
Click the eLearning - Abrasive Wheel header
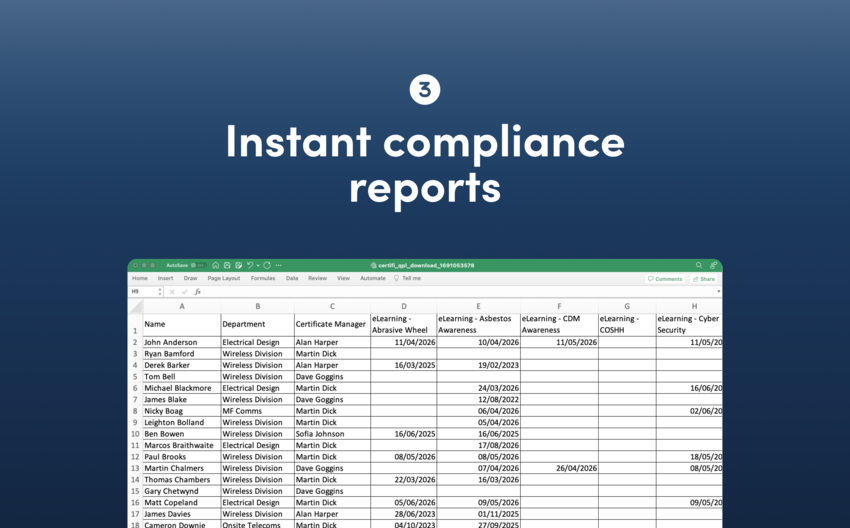(x=404, y=324)
